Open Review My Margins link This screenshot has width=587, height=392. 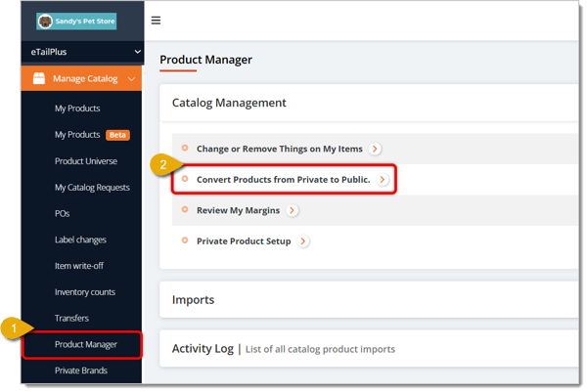(238, 210)
